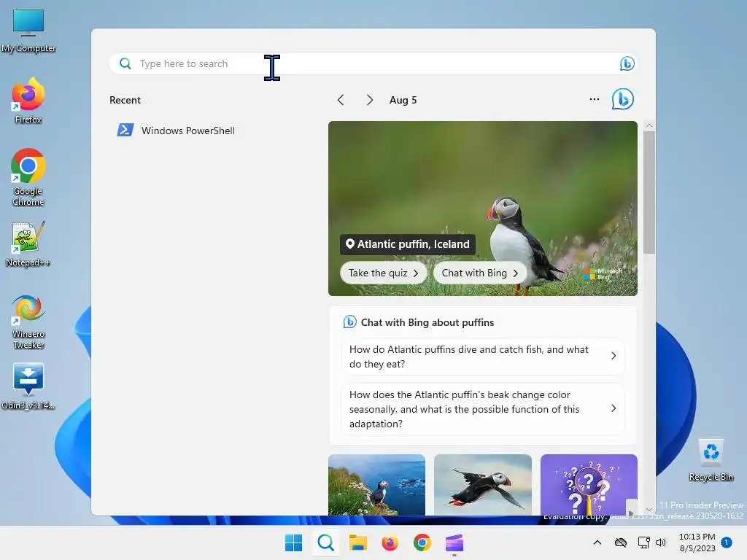Viewport: 747px width, 560px height.
Task: Open the Odin3 desktop icon
Action: (x=28, y=386)
